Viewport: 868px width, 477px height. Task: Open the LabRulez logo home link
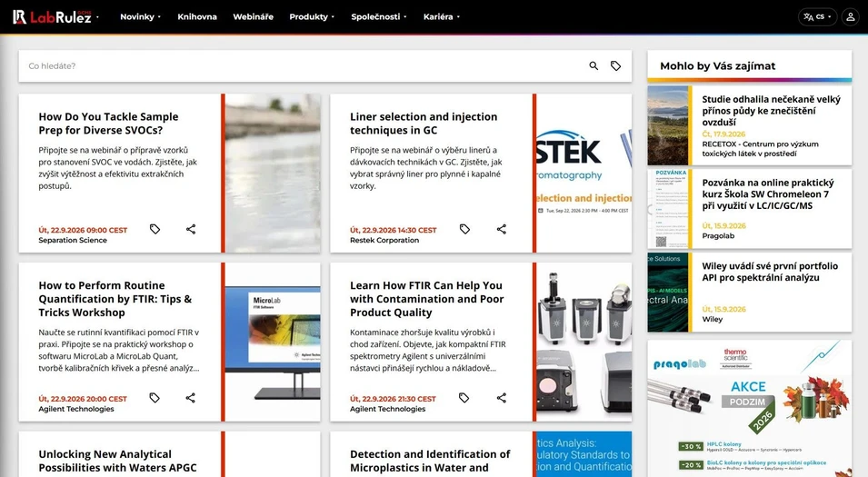52,16
